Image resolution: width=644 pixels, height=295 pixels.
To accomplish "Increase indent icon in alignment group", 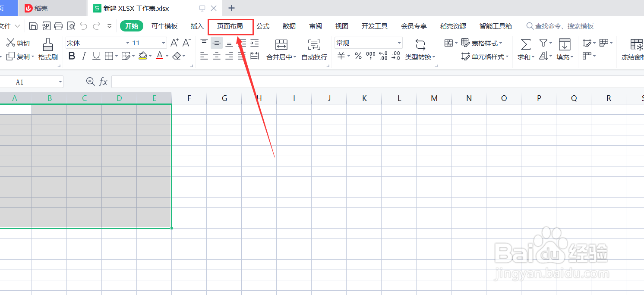I will pyautogui.click(x=255, y=42).
